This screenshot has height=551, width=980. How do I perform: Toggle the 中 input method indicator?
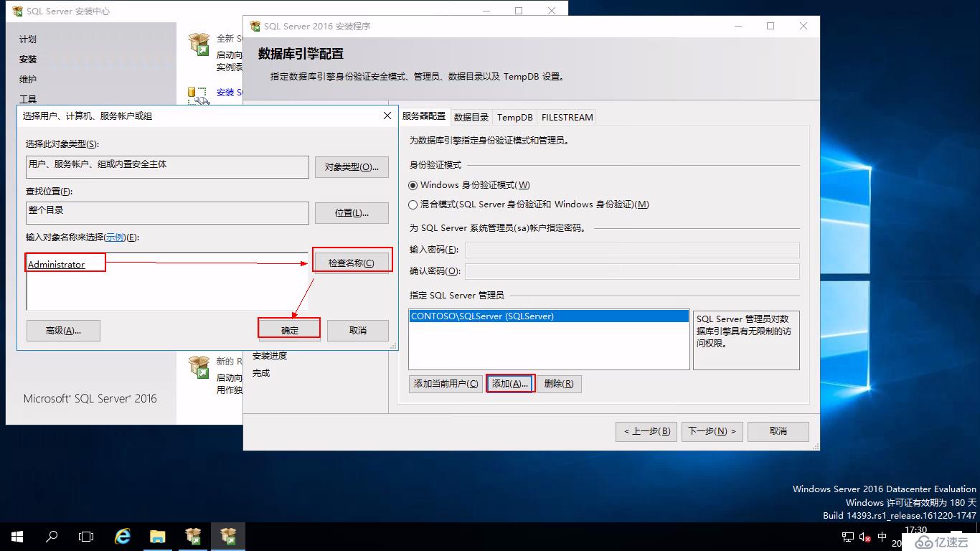point(882,537)
